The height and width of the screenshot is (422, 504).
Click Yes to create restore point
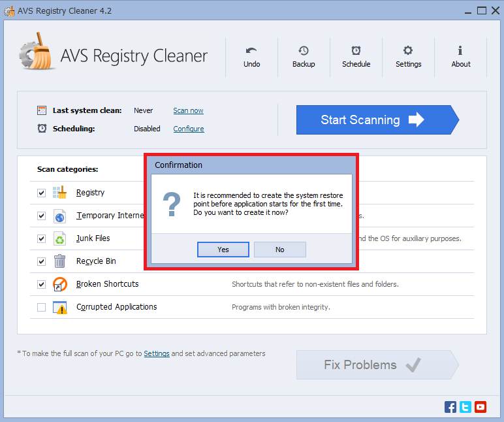point(223,250)
